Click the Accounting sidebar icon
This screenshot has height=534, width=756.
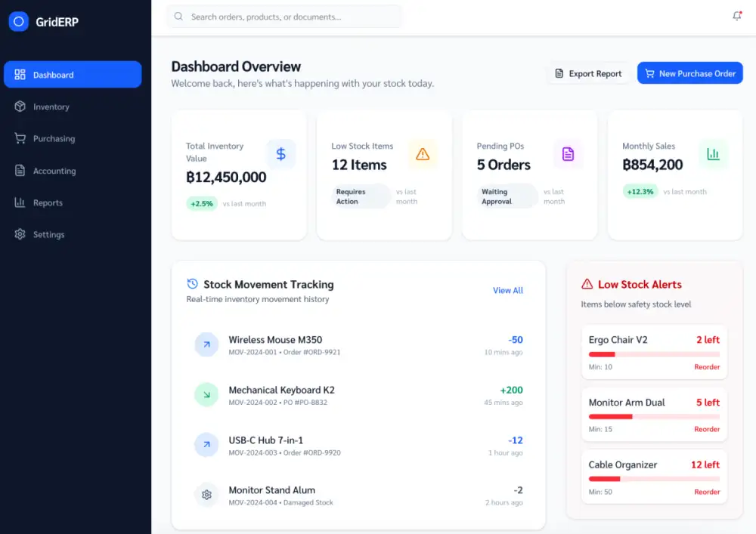[x=19, y=171]
